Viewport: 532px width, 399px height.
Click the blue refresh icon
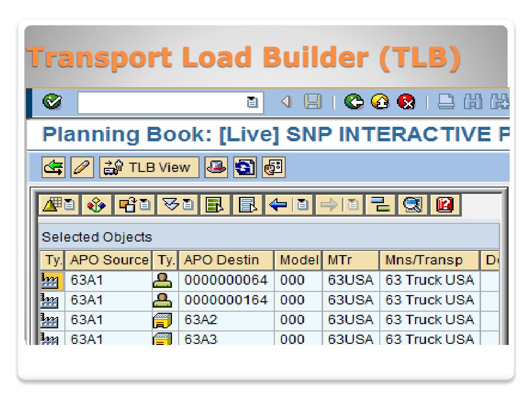(x=245, y=167)
